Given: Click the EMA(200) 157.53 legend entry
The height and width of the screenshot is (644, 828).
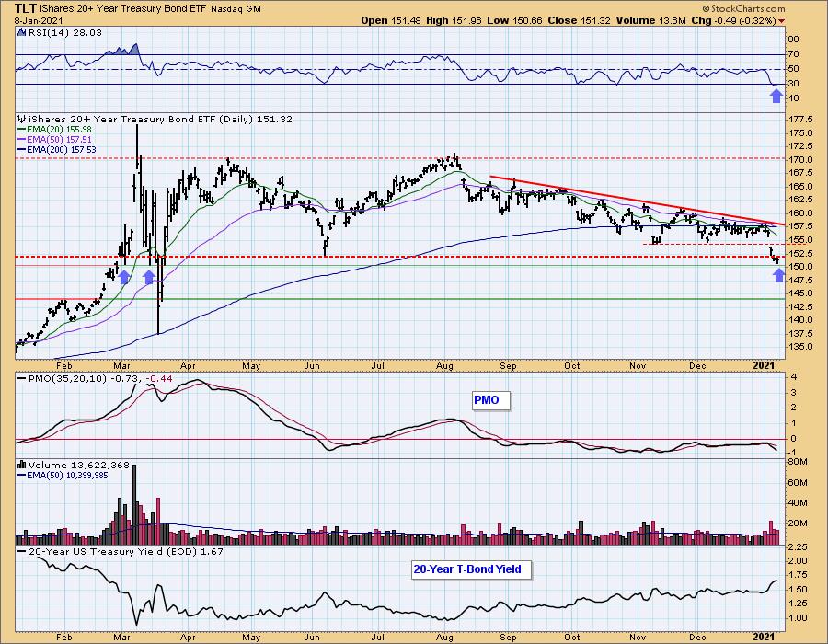Looking at the screenshot, I should (x=62, y=149).
